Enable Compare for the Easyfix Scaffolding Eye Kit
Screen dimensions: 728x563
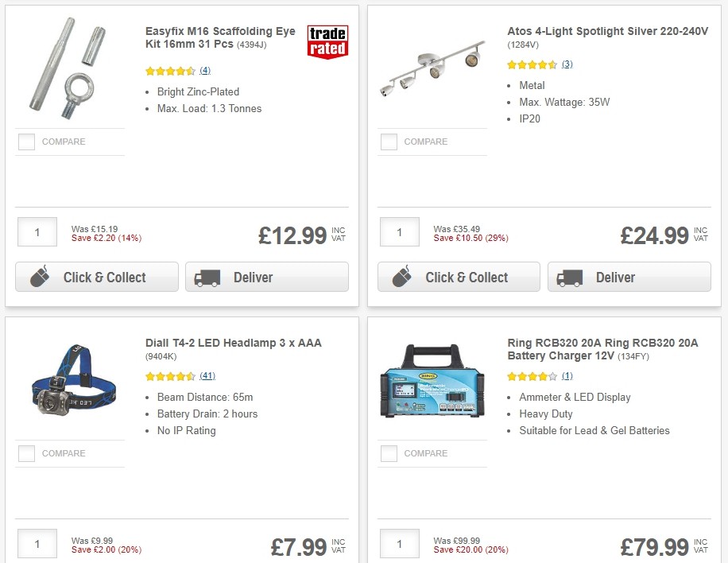pyautogui.click(x=26, y=142)
